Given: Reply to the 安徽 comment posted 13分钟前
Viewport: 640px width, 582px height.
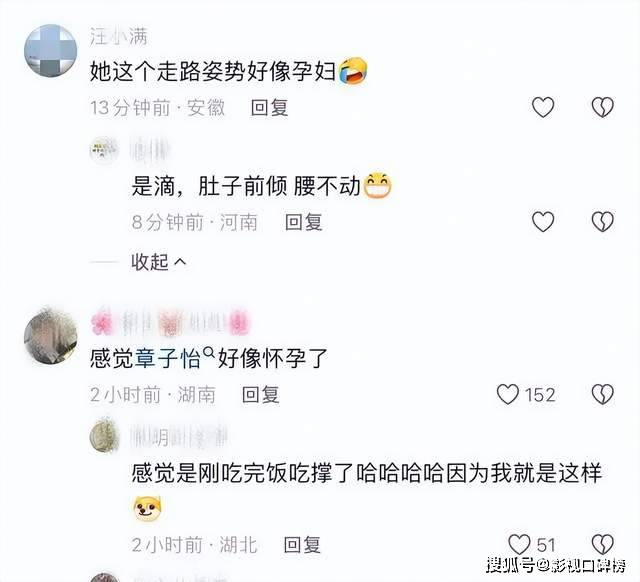Looking at the screenshot, I should tap(269, 108).
